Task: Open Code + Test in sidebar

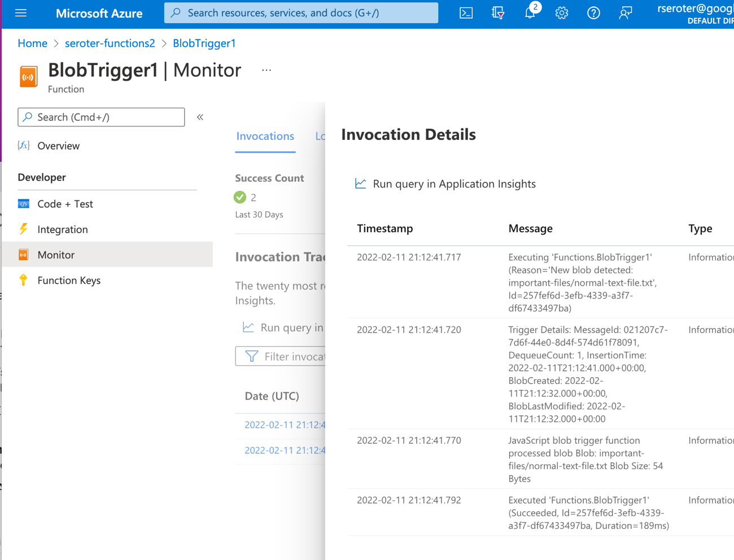Action: click(65, 204)
